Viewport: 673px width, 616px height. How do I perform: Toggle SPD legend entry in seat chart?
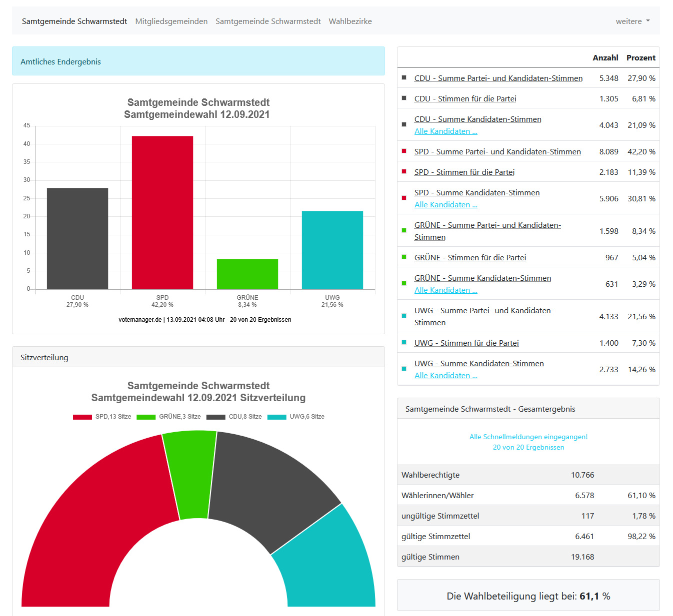tap(102, 417)
